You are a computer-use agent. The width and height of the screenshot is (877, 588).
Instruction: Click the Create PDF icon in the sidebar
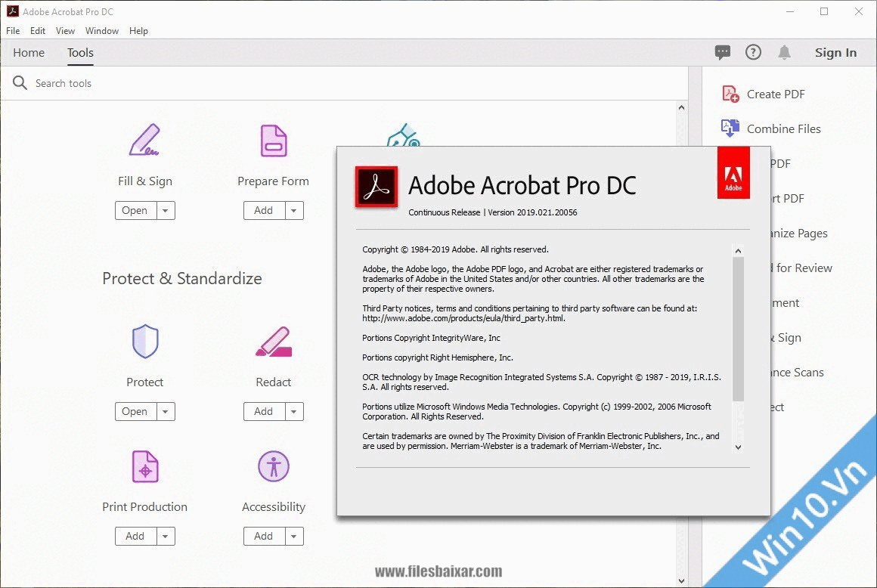(730, 94)
